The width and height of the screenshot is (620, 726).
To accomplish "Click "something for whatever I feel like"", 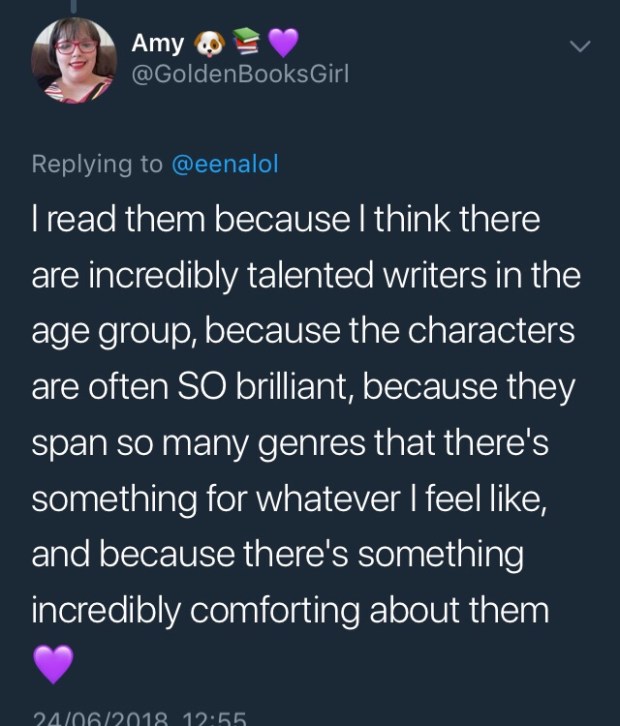I will [x=288, y=496].
